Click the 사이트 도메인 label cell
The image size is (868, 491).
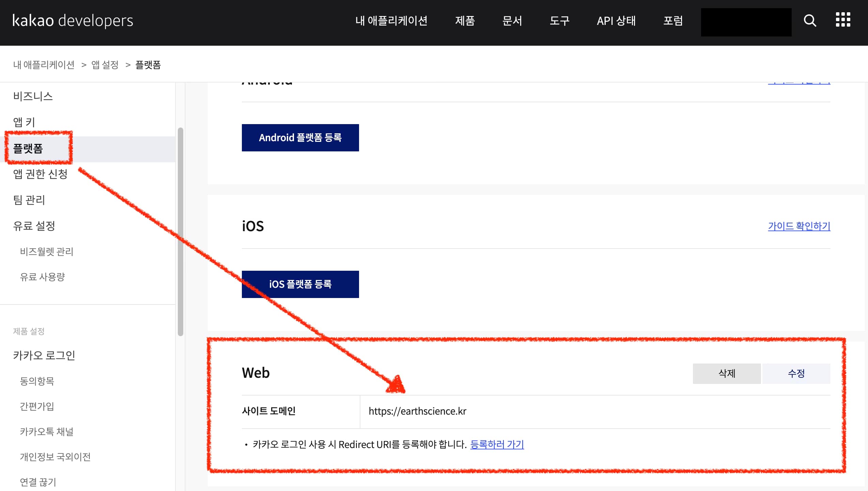[x=301, y=412]
